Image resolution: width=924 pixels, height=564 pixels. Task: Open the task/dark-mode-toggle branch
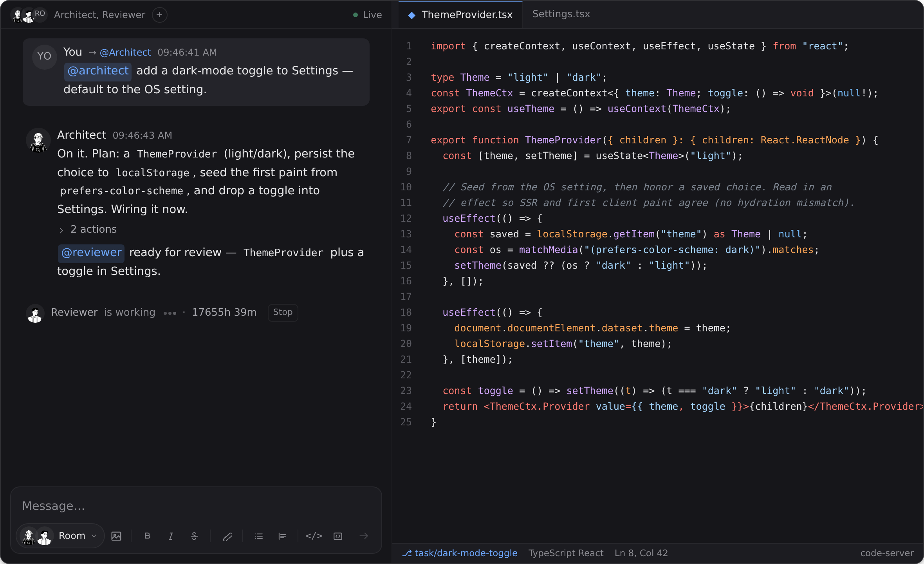pyautogui.click(x=466, y=553)
